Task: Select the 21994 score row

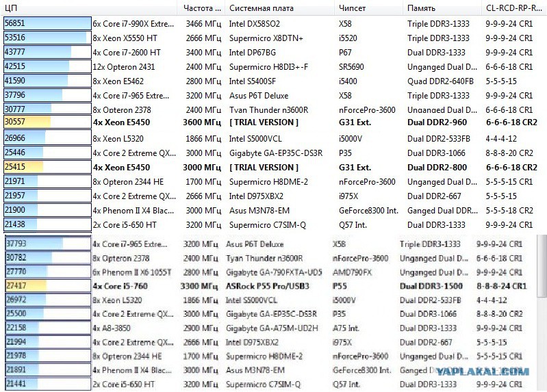Action: (x=264, y=342)
